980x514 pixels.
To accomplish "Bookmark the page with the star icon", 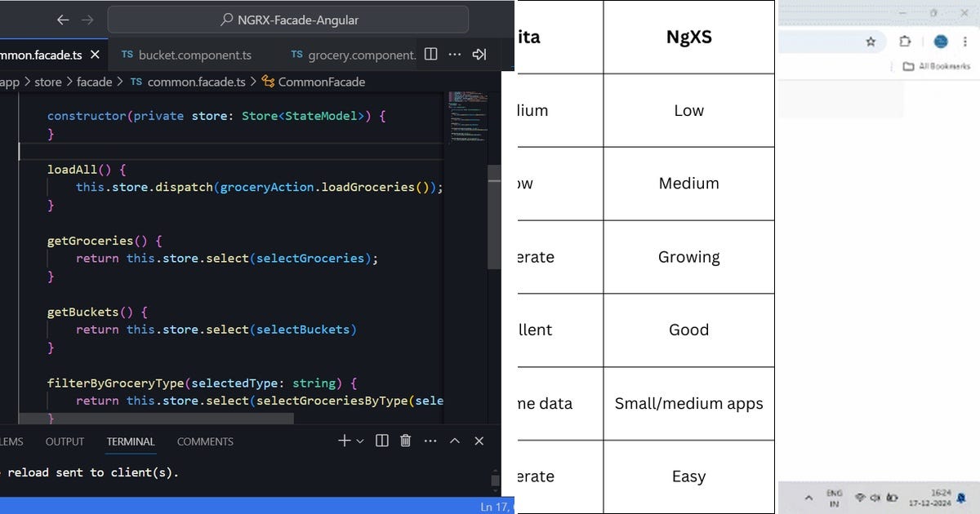I will pyautogui.click(x=871, y=41).
